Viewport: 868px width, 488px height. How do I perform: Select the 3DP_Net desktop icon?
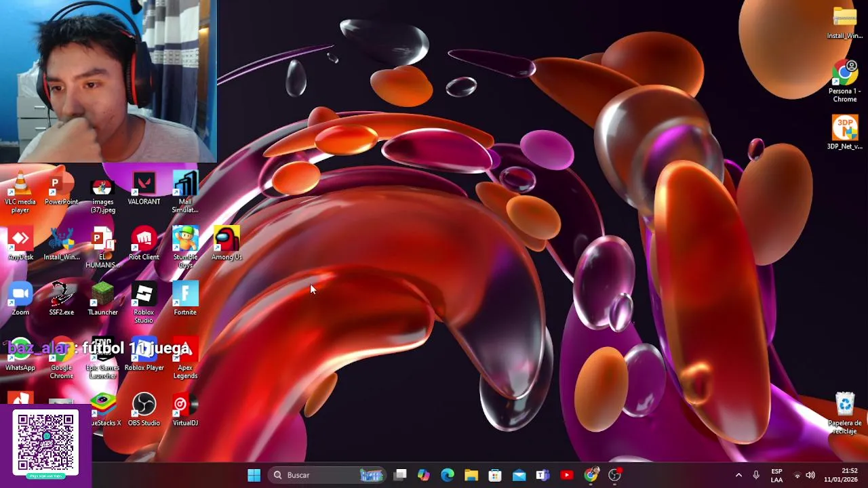coord(845,133)
